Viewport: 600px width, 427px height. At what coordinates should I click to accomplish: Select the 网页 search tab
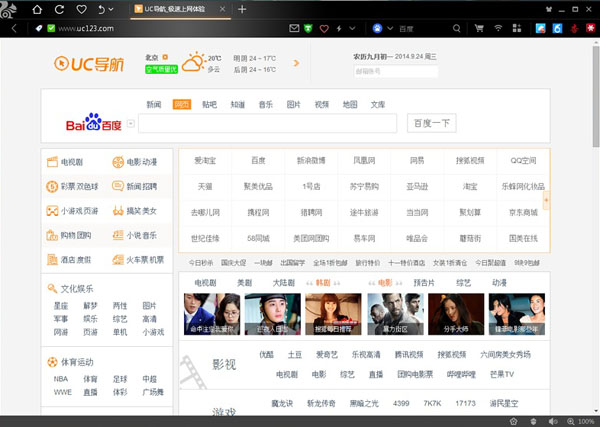tap(181, 104)
